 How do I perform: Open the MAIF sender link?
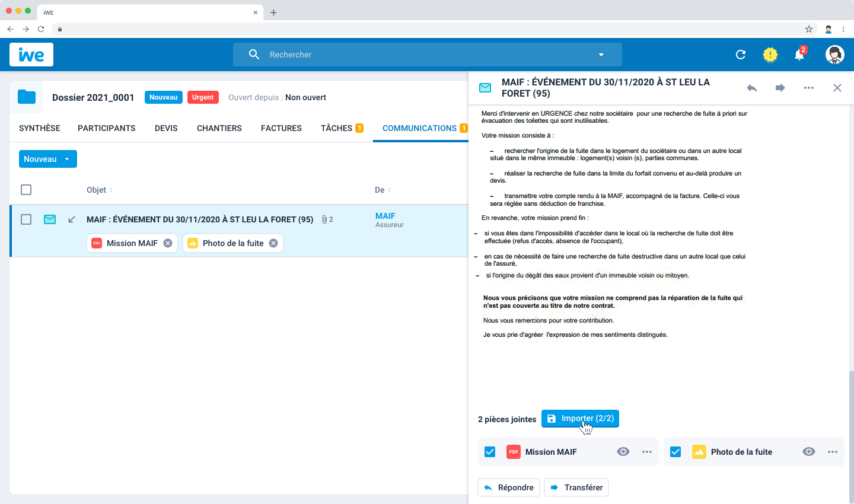(385, 216)
